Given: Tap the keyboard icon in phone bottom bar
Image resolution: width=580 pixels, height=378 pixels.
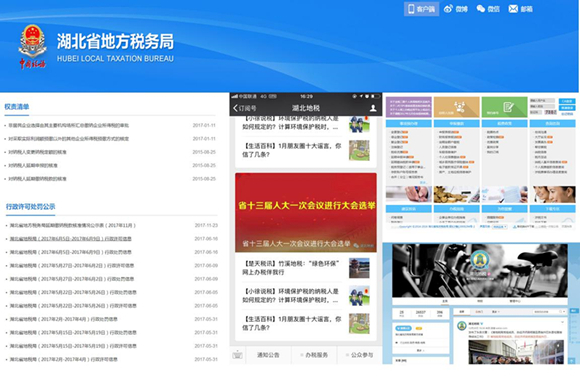Looking at the screenshot, I should pos(237,355).
